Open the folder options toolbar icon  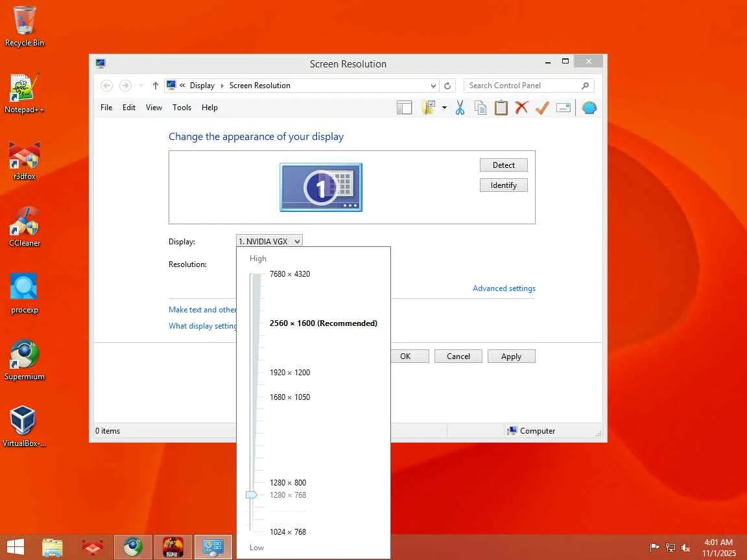click(x=429, y=108)
